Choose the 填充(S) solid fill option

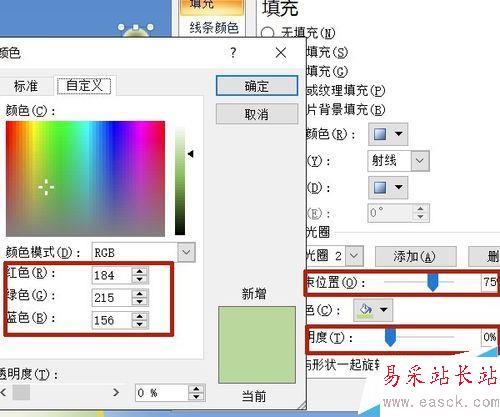coord(327,52)
